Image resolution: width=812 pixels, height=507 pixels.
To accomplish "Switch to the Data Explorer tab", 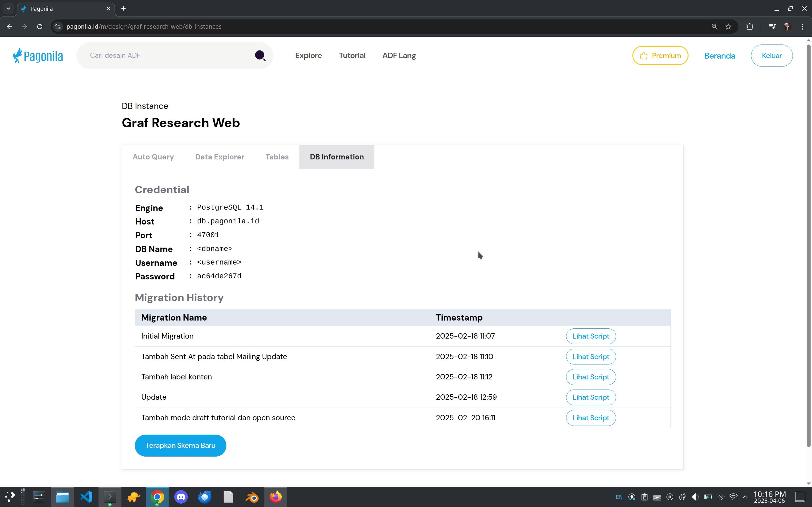I will click(219, 157).
